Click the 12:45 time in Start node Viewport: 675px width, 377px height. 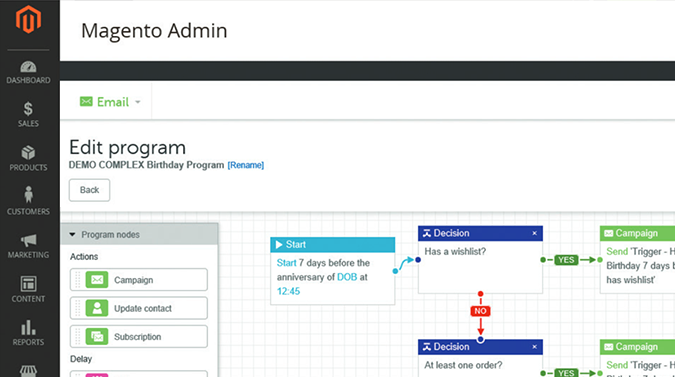tap(288, 291)
